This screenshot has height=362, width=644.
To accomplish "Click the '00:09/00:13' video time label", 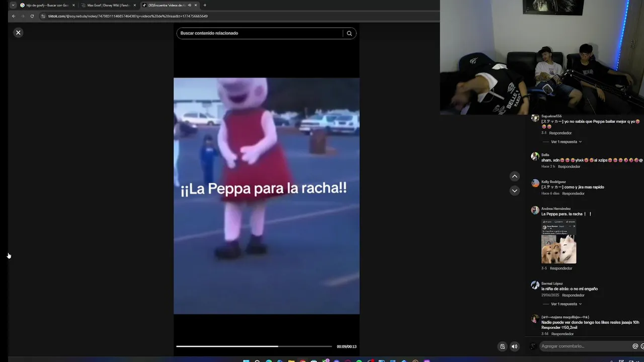I will pyautogui.click(x=347, y=346).
